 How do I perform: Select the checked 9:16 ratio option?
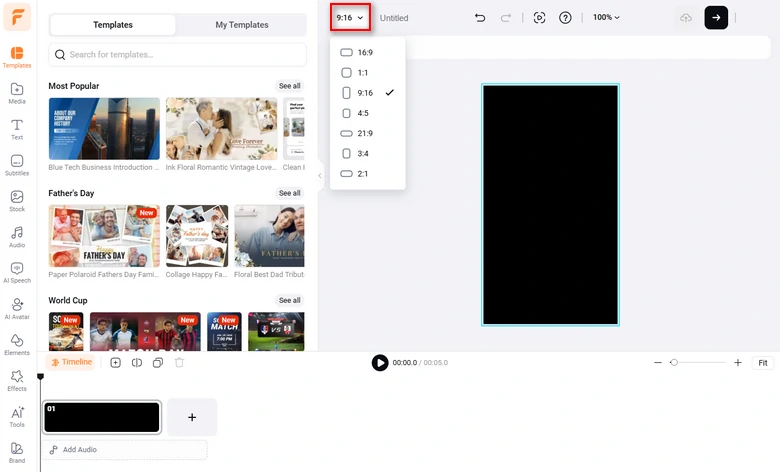click(x=367, y=93)
